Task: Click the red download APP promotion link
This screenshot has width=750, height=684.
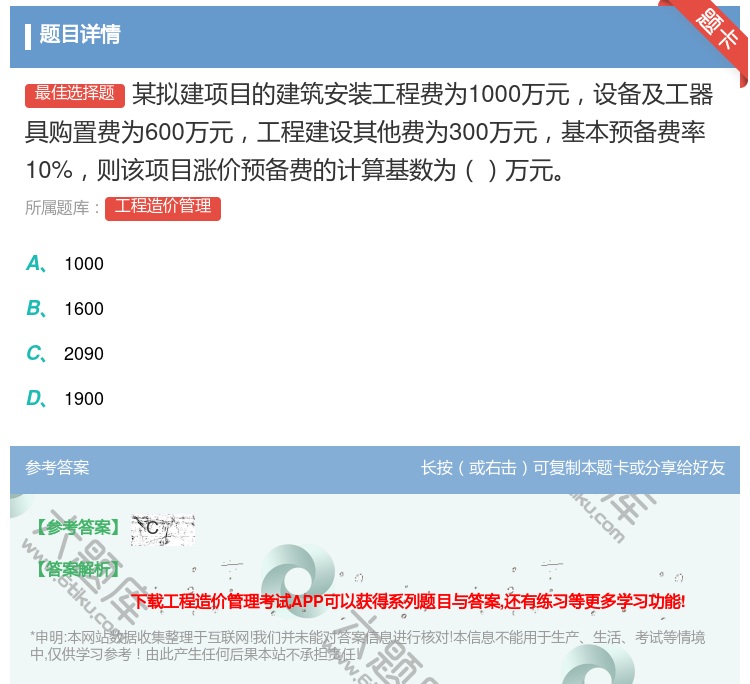Action: tap(408, 601)
